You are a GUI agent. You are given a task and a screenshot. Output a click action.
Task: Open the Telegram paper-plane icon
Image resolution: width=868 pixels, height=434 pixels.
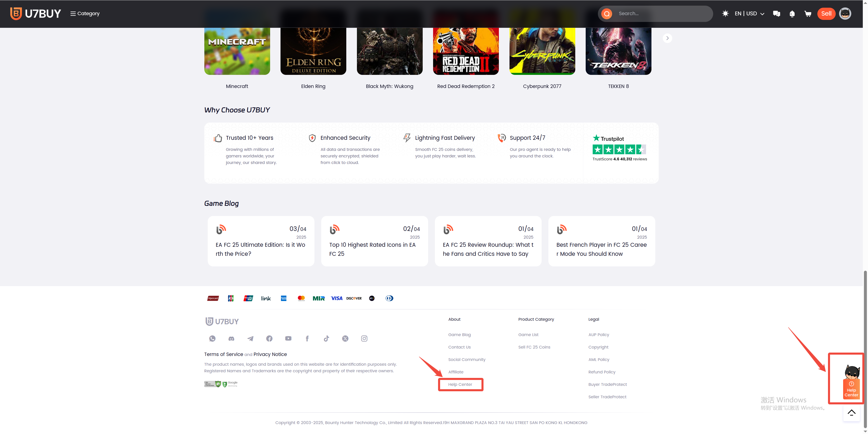coord(250,339)
